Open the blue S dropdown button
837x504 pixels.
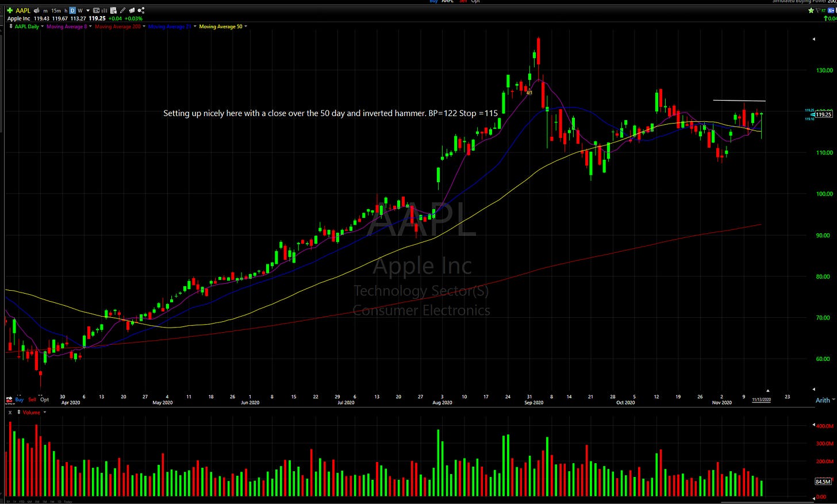coord(831,10)
